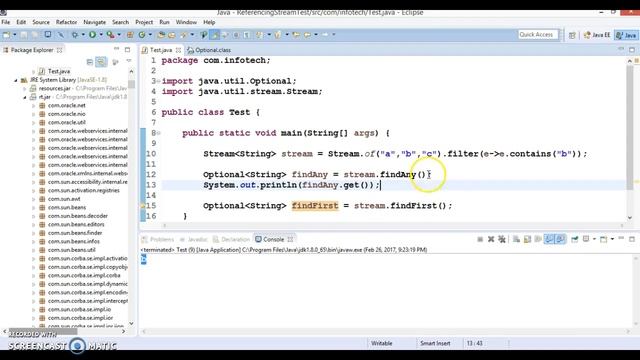Expand the resources.jar tree node

[25, 89]
